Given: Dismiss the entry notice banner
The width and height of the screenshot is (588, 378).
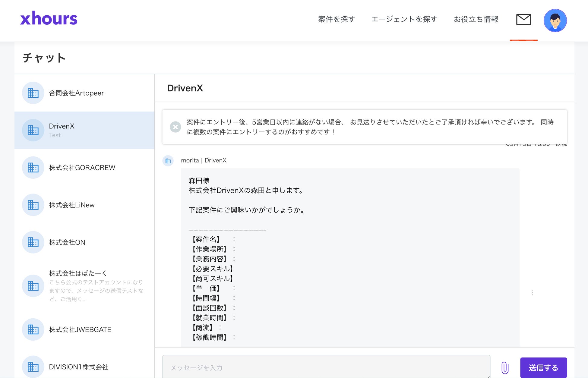Looking at the screenshot, I should (175, 127).
